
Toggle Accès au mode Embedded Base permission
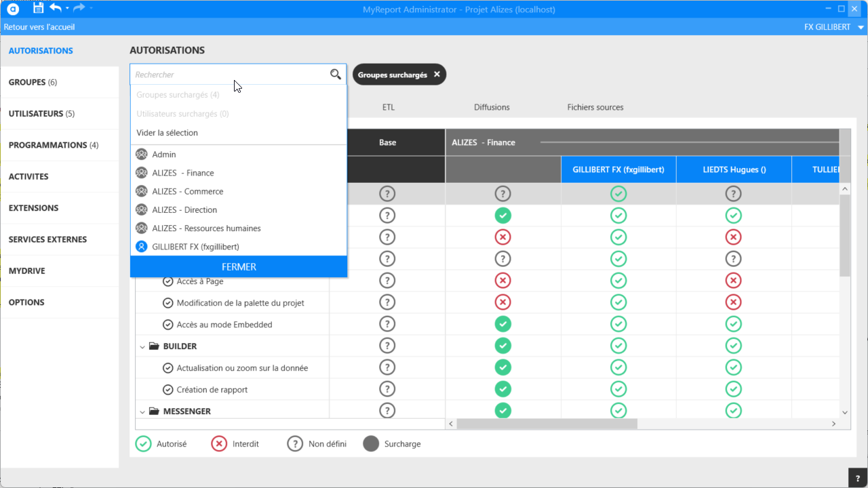pyautogui.click(x=387, y=325)
